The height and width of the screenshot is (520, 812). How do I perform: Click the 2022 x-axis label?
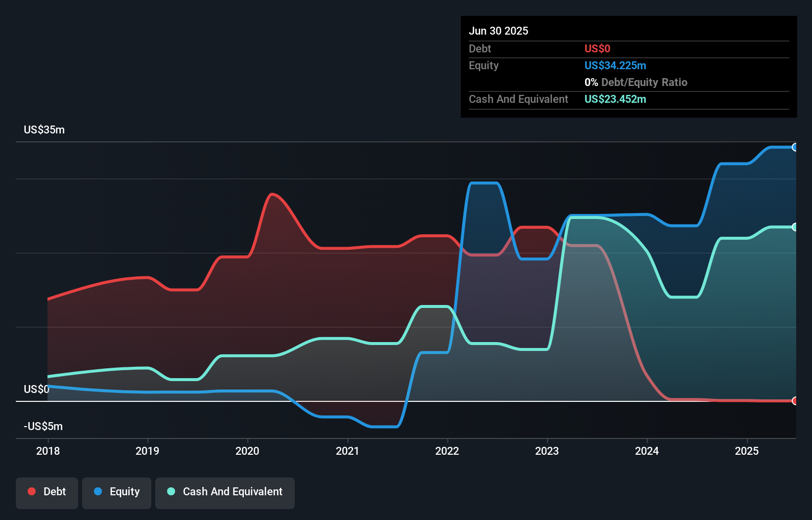(x=447, y=451)
